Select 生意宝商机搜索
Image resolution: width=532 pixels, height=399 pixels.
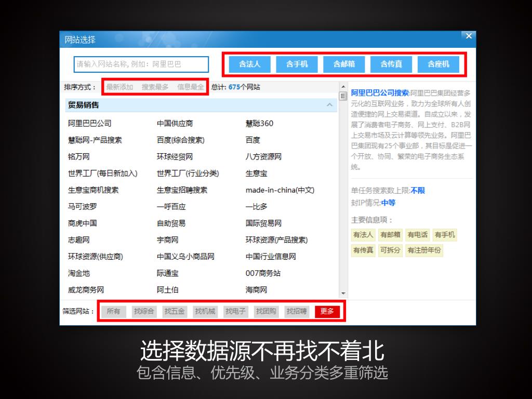pos(94,190)
